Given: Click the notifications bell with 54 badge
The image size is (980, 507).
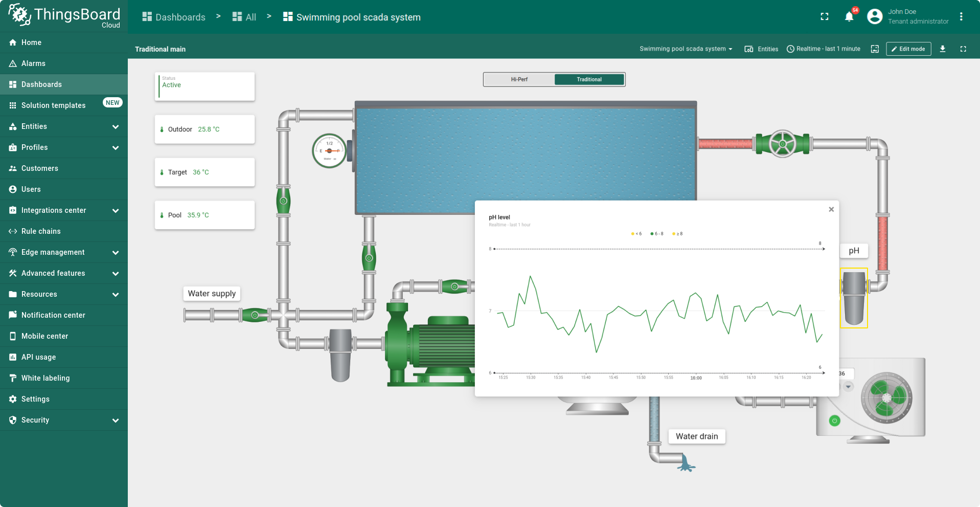Looking at the screenshot, I should click(849, 16).
